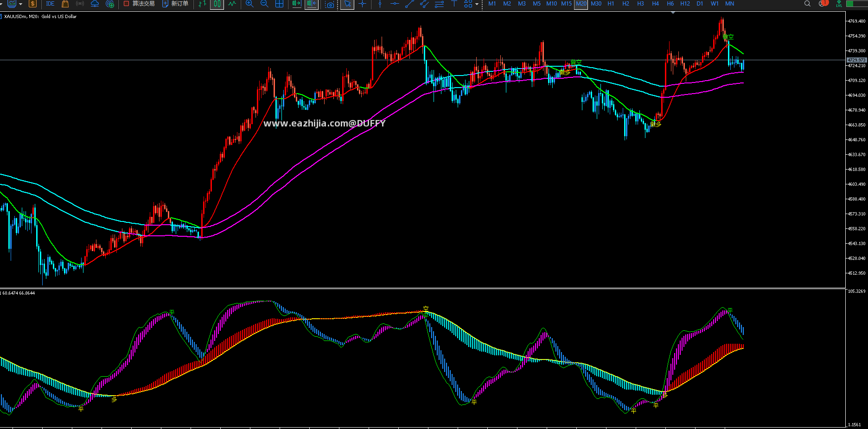Switch to M30 timeframe
The height and width of the screenshot is (429, 868).
click(x=596, y=4)
